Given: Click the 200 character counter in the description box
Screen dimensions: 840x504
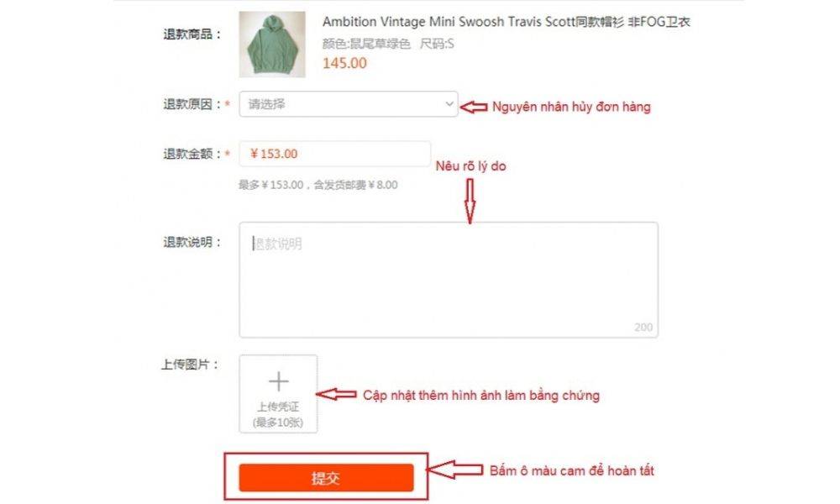Looking at the screenshot, I should click(x=643, y=328).
